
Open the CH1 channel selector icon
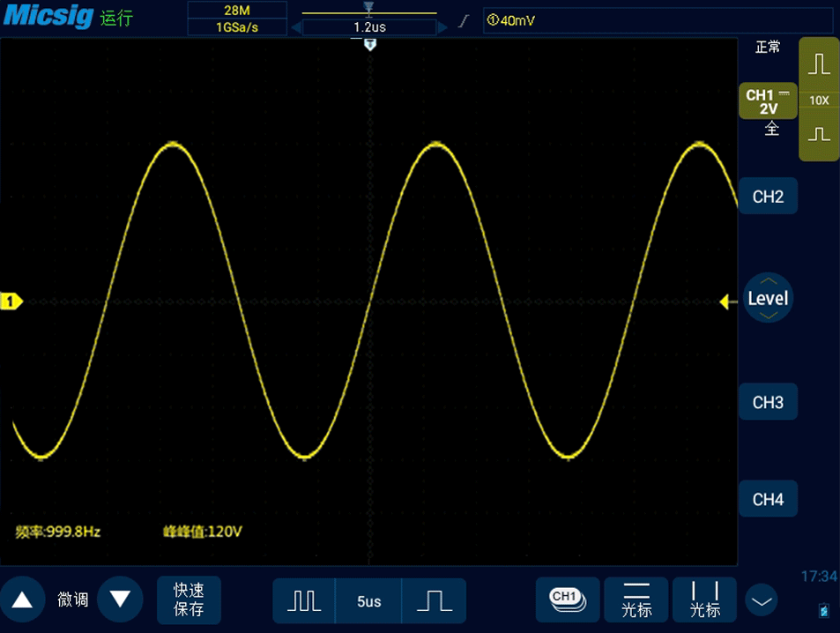pyautogui.click(x=568, y=599)
